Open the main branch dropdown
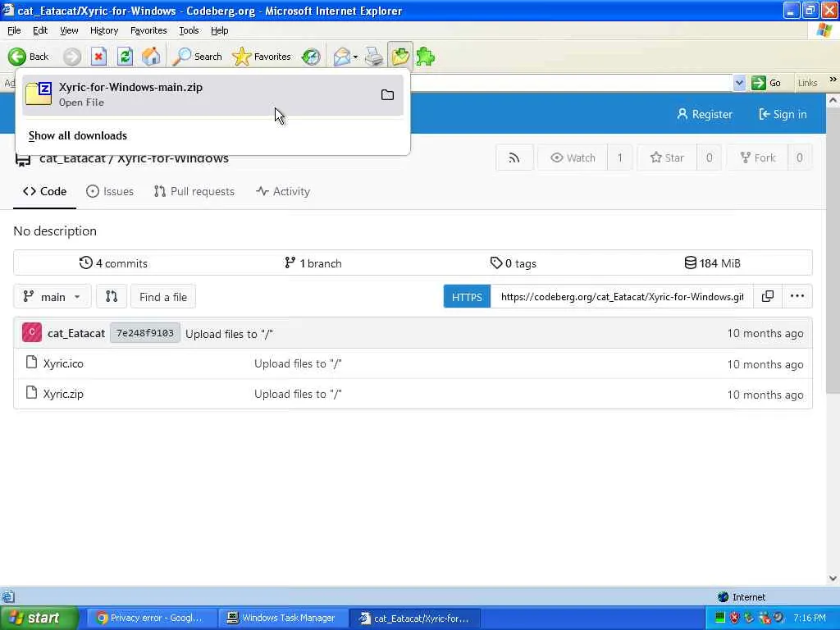840x630 pixels. click(52, 297)
